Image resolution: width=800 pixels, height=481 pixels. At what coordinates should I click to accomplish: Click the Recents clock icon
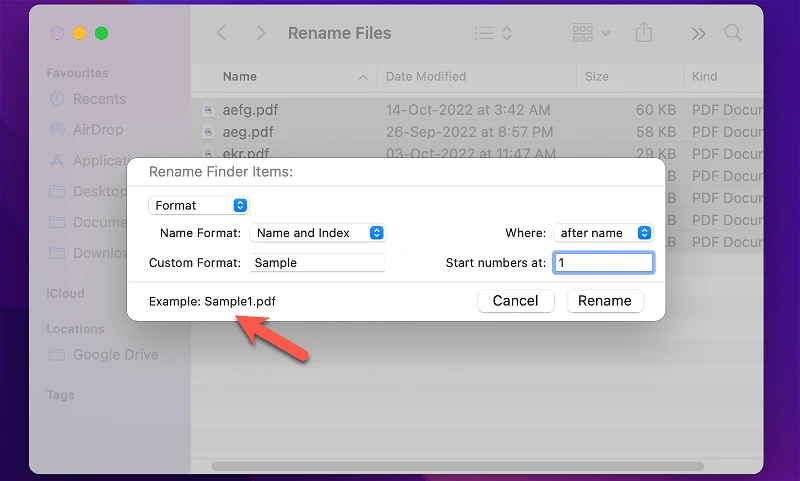click(x=57, y=99)
